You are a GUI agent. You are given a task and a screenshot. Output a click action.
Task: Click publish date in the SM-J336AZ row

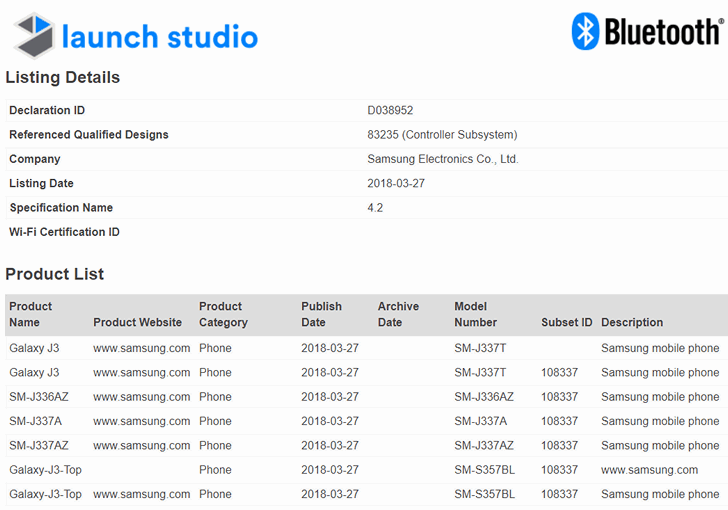(x=330, y=397)
